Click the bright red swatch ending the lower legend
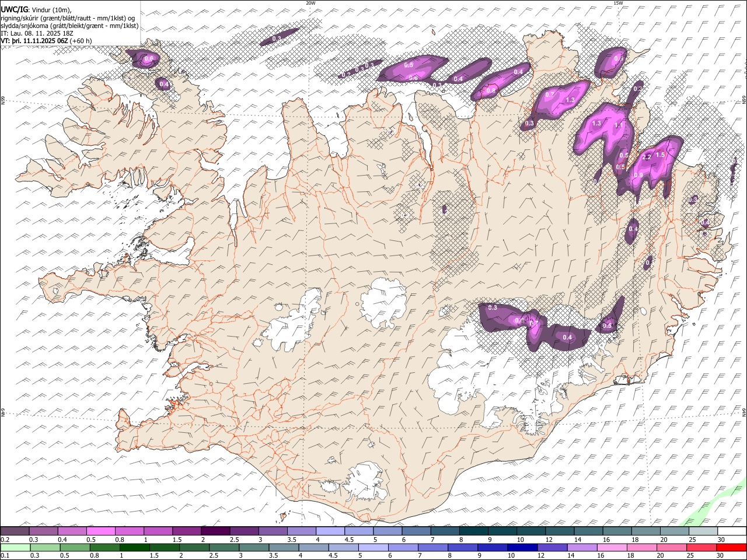747x560 pixels. coord(731,547)
